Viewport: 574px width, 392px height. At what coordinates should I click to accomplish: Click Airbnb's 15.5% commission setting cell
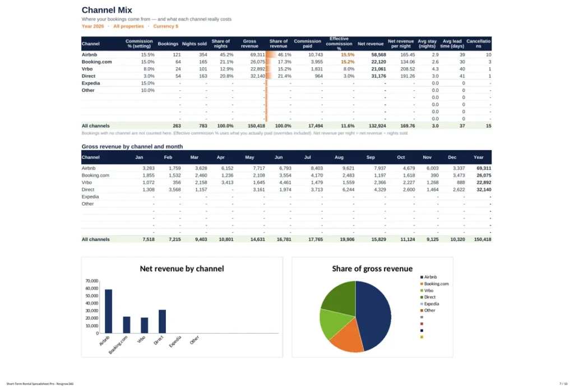(148, 55)
